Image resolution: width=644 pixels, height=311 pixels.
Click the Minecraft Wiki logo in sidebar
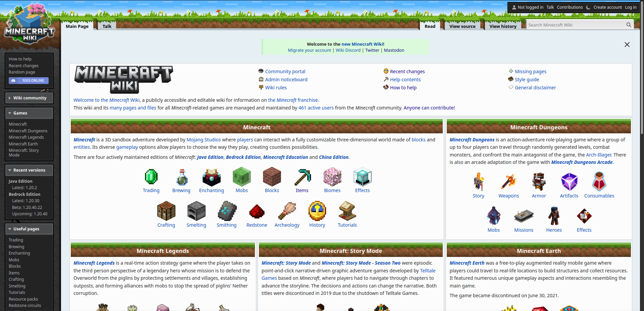30,24
